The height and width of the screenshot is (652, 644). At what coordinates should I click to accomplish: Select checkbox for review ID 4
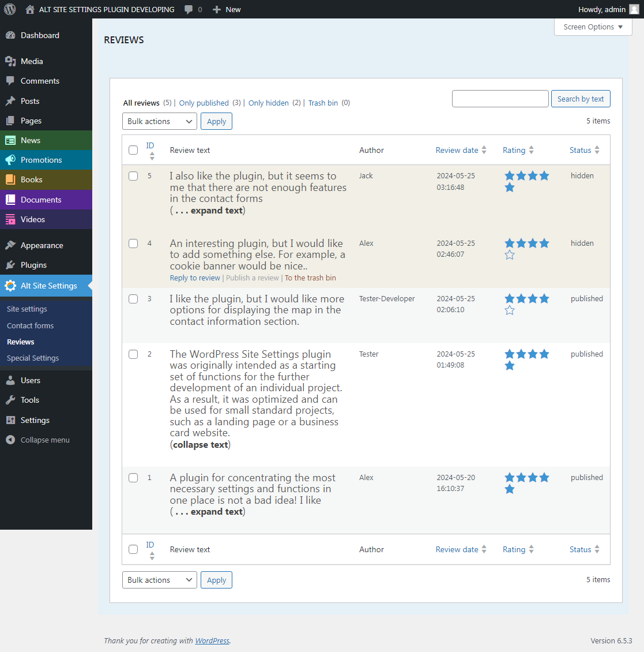(133, 243)
